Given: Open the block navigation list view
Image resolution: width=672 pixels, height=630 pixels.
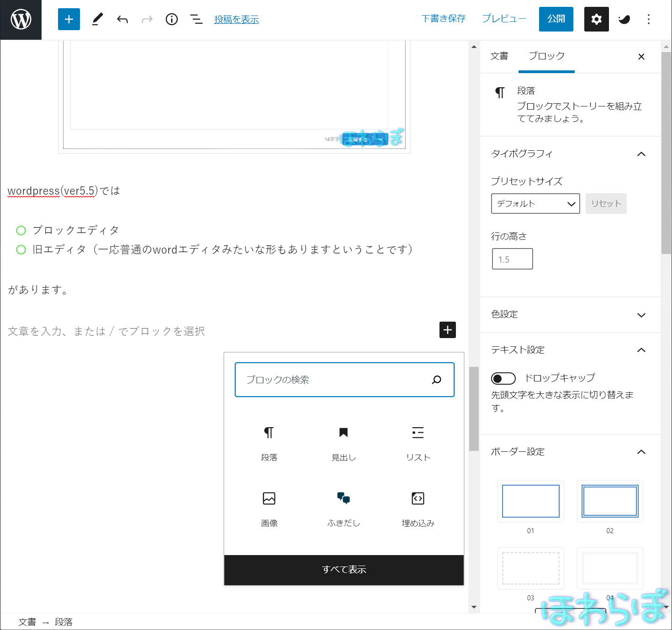Looking at the screenshot, I should 196,19.
